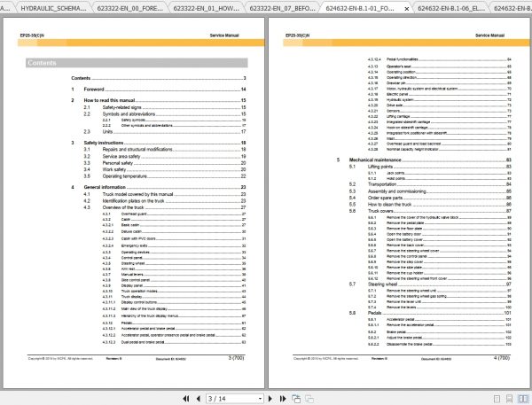Click 'How to clean the truck' entry
Viewport: 532px width, 405px height.
point(389,205)
